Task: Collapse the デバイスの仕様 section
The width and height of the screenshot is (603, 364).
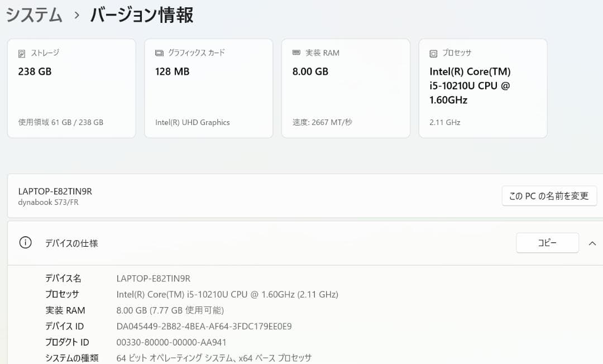Action: pyautogui.click(x=592, y=243)
